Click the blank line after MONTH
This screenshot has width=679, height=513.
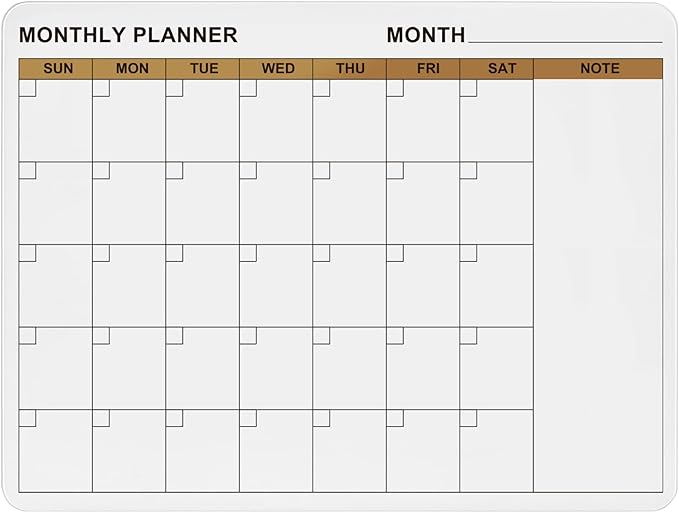564,36
